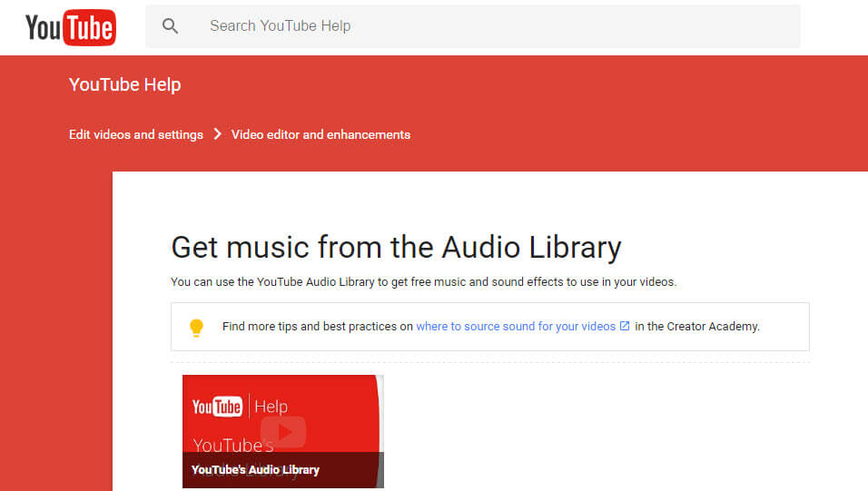Play the YouTube's Audio Library video
The image size is (868, 491).
283,432
